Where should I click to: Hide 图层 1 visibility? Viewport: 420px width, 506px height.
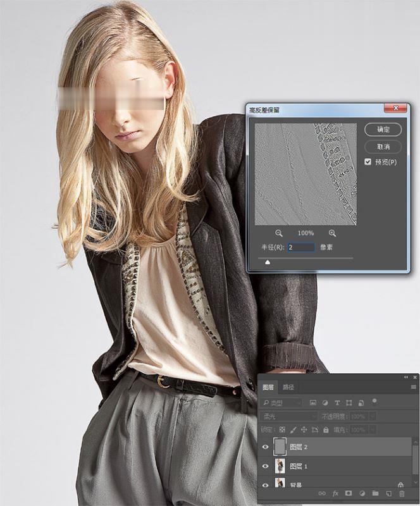[x=266, y=466]
